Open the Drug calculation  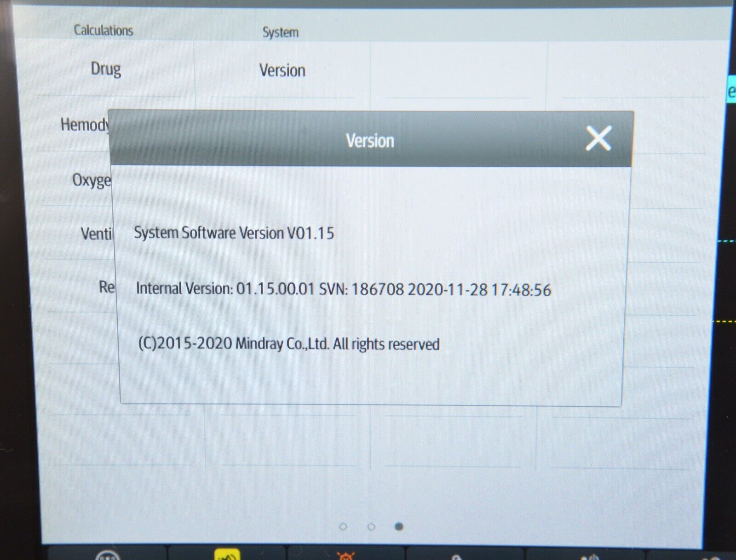[x=106, y=69]
